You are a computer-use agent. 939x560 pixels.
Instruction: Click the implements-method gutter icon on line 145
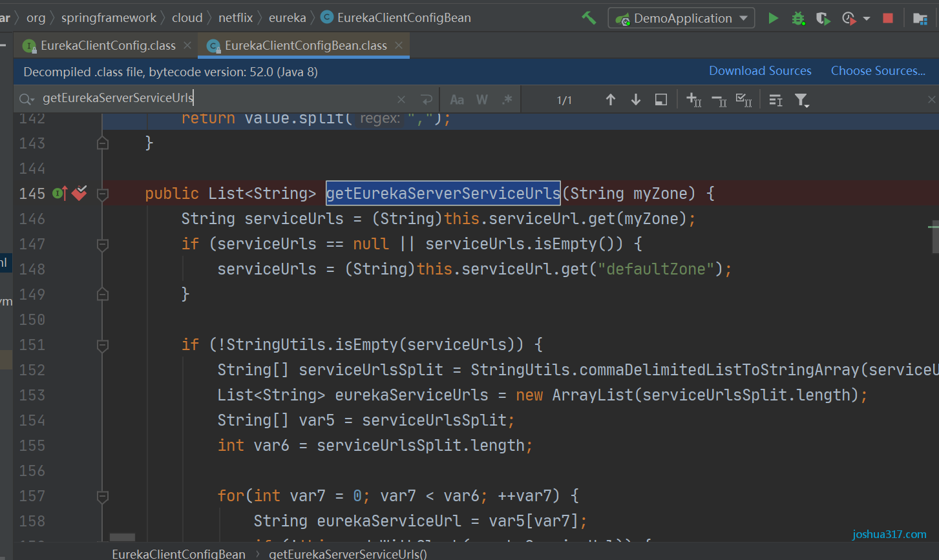click(59, 193)
